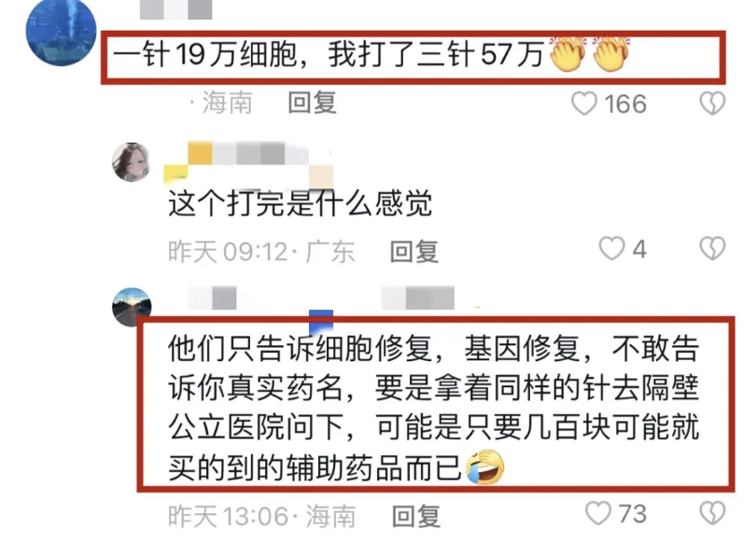
Task: Tap the 166 like count
Action: point(625,104)
